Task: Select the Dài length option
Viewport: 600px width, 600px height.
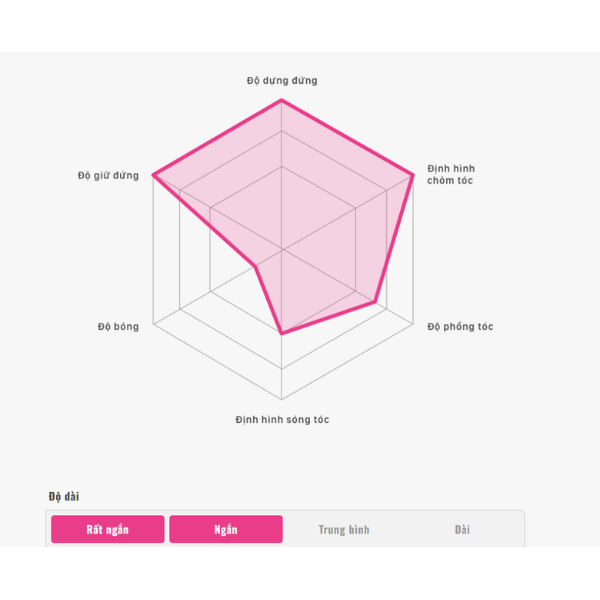Action: coord(462,530)
